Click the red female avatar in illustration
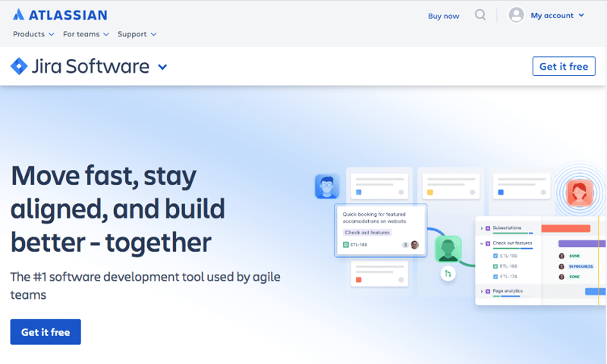Viewport: 607px width, 364px height. (580, 193)
